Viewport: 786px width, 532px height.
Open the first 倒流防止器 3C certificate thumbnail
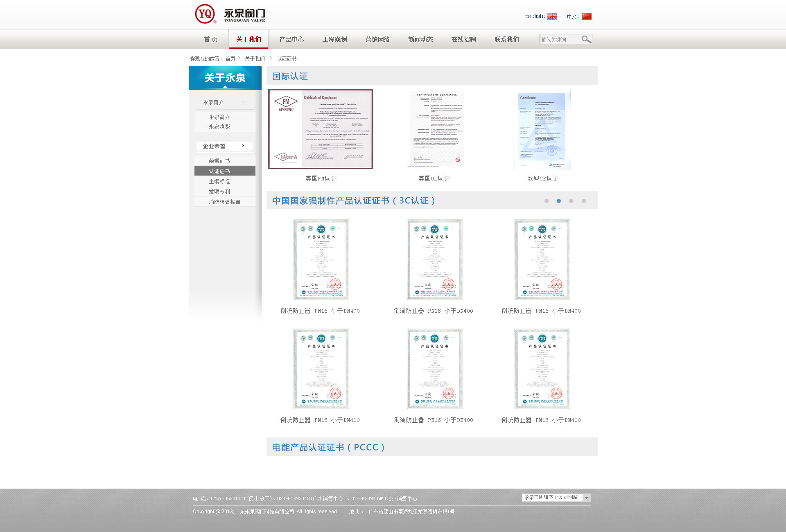click(321, 259)
